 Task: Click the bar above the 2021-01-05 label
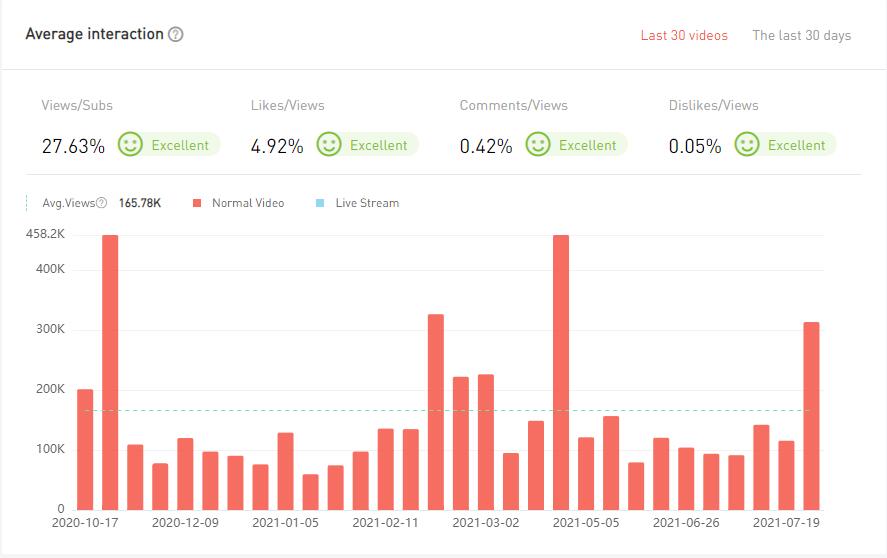tap(286, 471)
